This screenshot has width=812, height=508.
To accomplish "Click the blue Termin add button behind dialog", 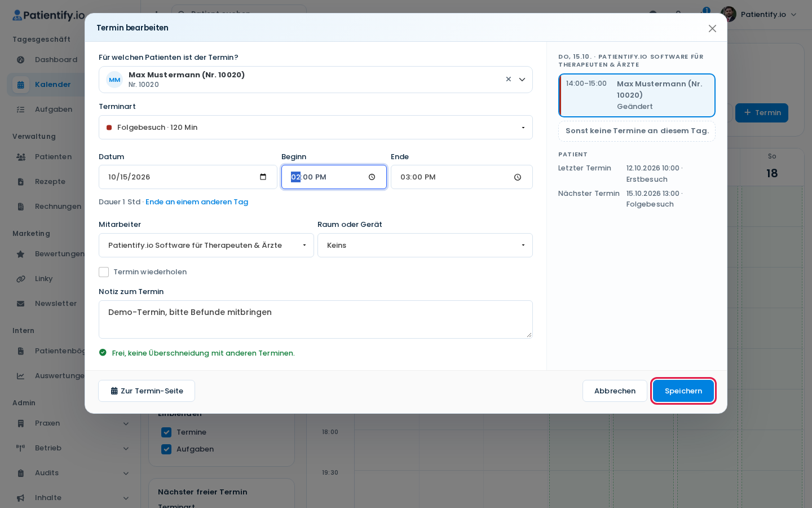I will pos(762,113).
